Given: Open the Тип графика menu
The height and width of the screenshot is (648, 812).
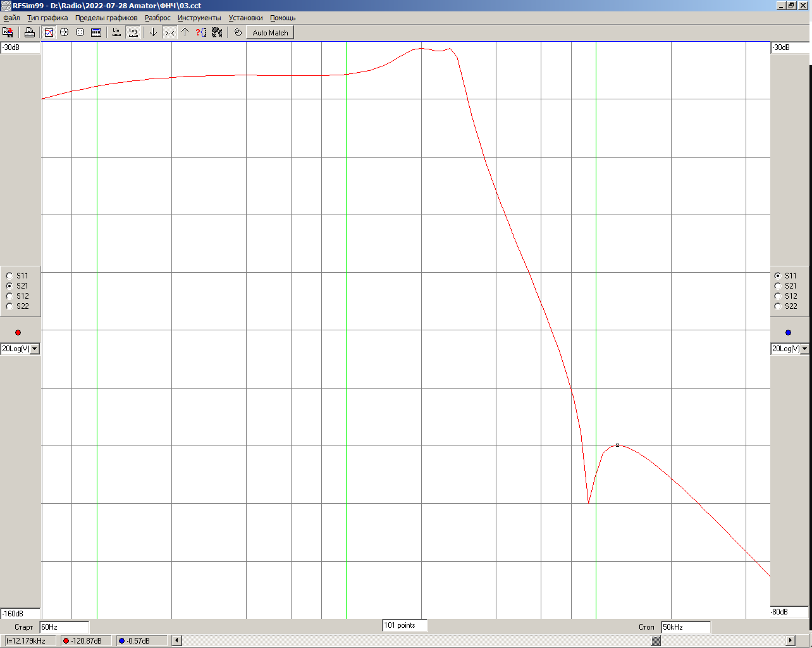Looking at the screenshot, I should click(x=47, y=18).
